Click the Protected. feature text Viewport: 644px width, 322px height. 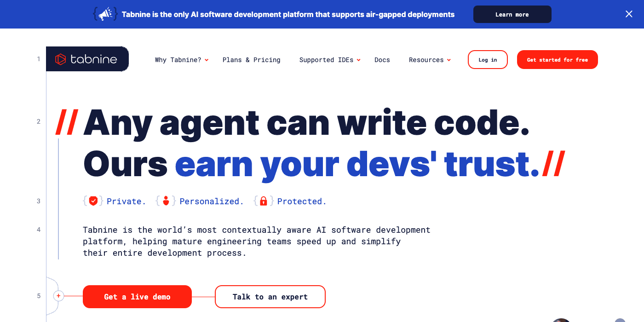pos(302,201)
